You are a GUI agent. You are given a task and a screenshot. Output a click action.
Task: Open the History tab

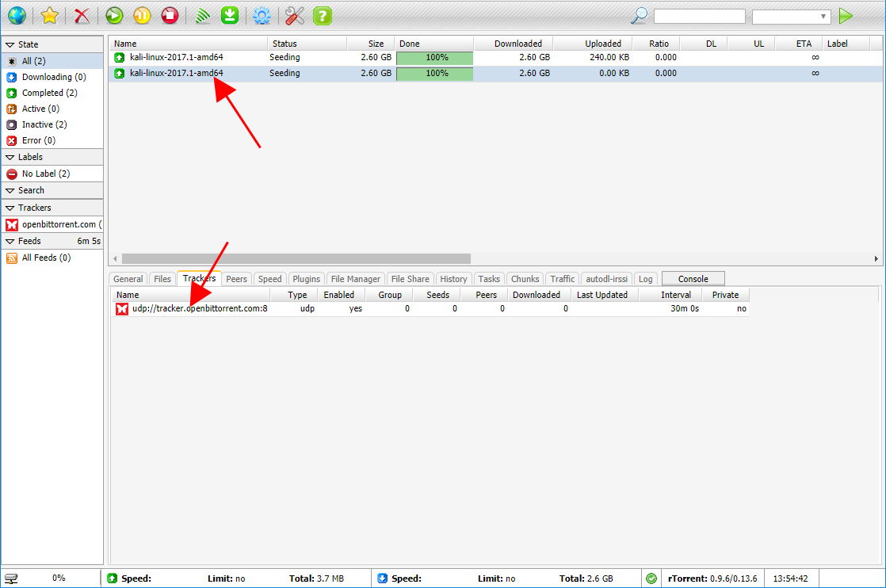pos(453,278)
